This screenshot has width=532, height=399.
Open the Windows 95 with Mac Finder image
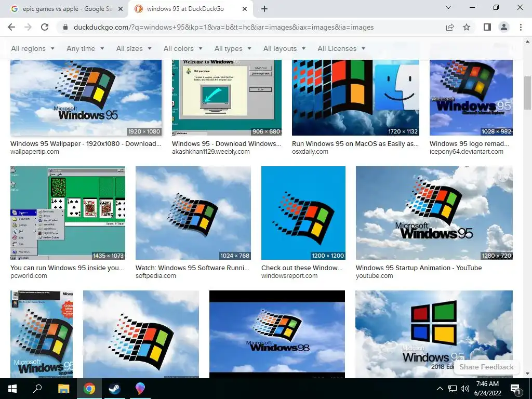click(x=355, y=98)
